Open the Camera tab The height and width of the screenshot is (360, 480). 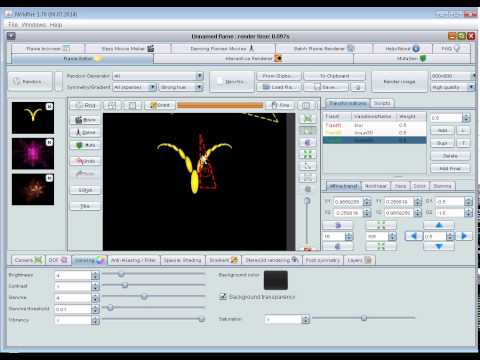click(x=28, y=260)
